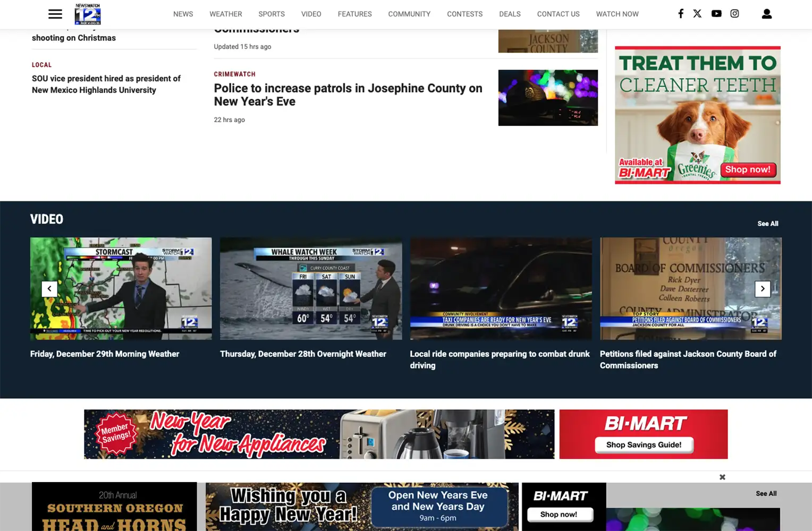812x531 pixels.
Task: Click See All in the Video section
Action: click(x=768, y=224)
